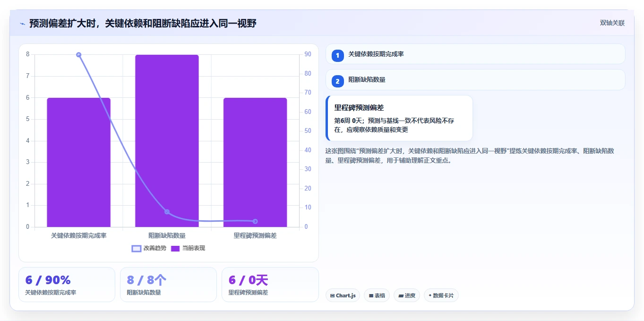Viewport: 644px width, 321px height.
Task: Click the number 1 badge
Action: pyautogui.click(x=337, y=55)
